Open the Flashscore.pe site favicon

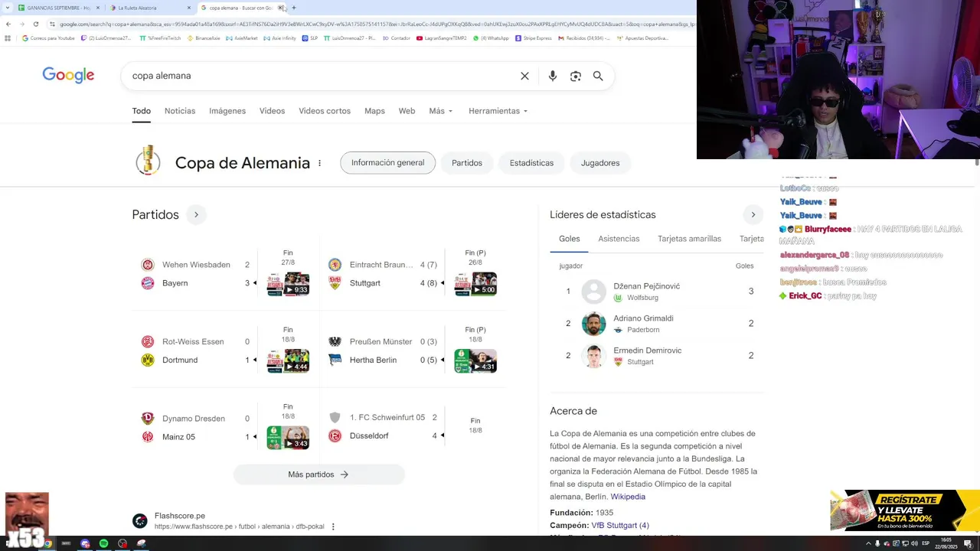[139, 521]
